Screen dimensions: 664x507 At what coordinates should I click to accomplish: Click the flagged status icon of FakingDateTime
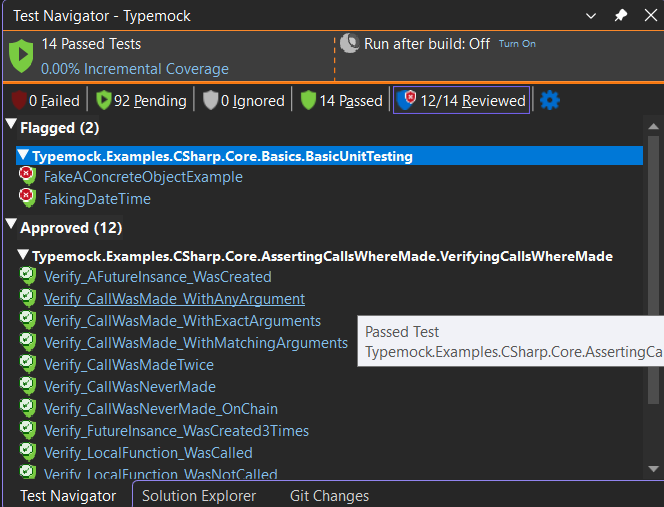point(28,198)
